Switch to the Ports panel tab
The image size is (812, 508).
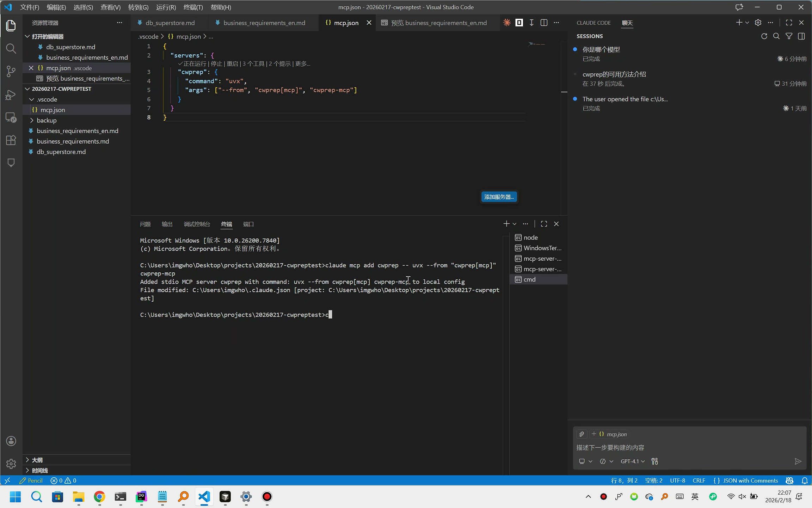click(x=248, y=224)
